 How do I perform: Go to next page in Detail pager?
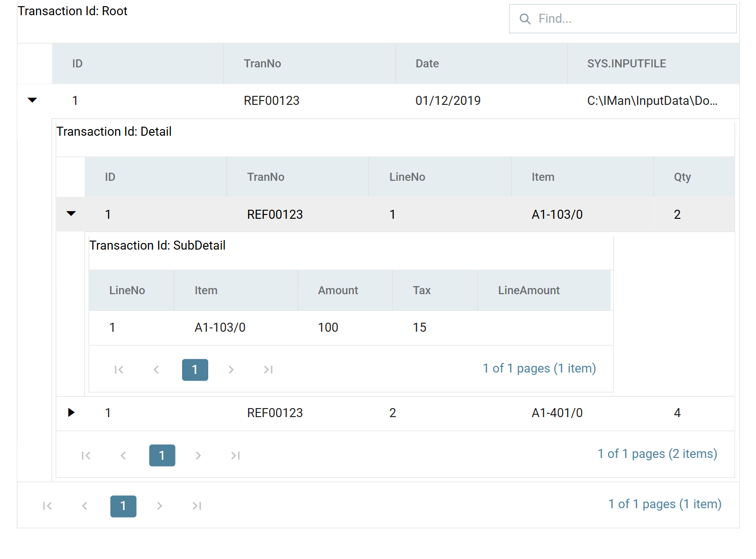198,456
